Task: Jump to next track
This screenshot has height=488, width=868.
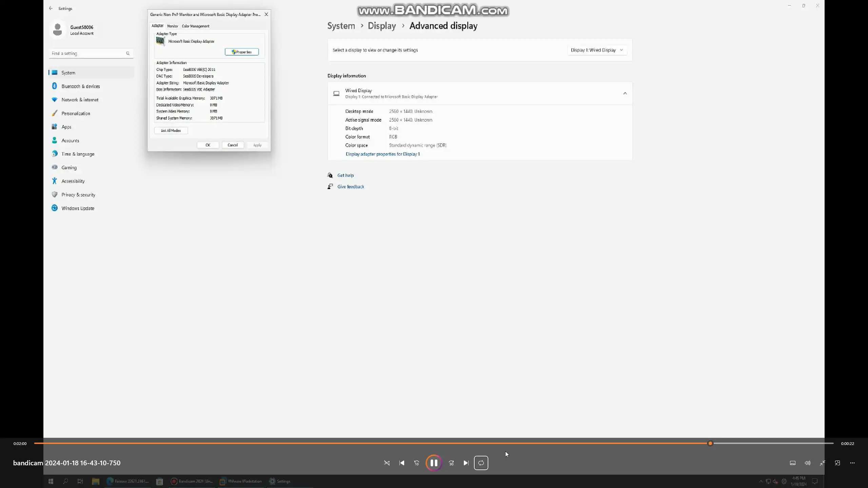Action: 466,463
